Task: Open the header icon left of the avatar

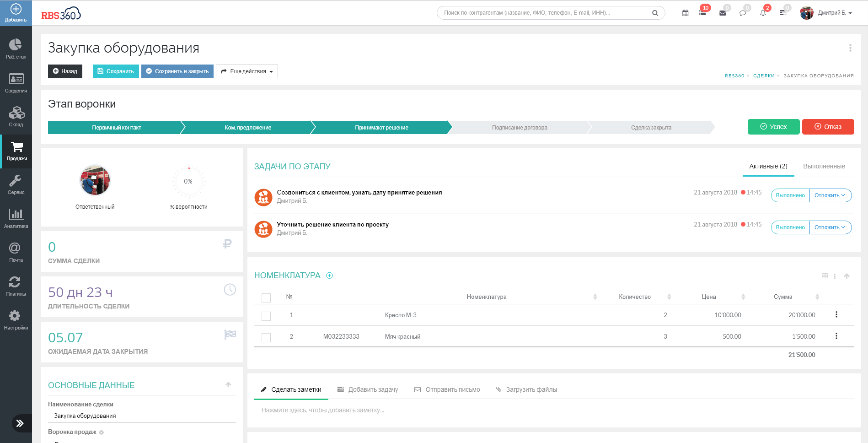Action: click(x=783, y=13)
